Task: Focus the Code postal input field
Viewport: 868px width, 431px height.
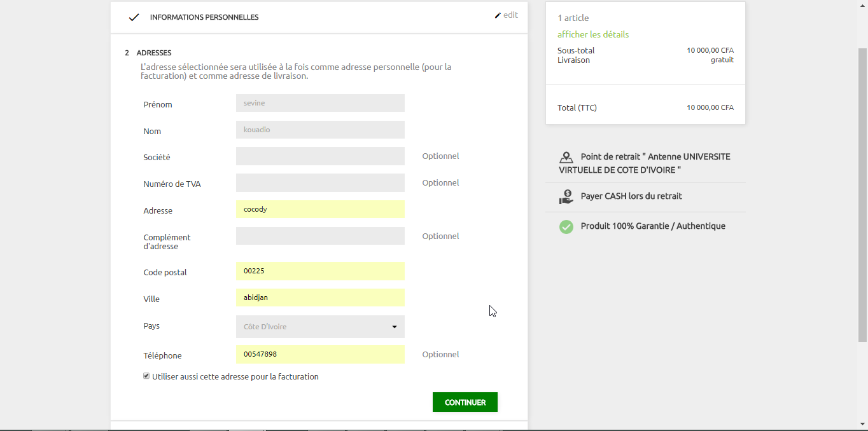Action: [x=320, y=271]
